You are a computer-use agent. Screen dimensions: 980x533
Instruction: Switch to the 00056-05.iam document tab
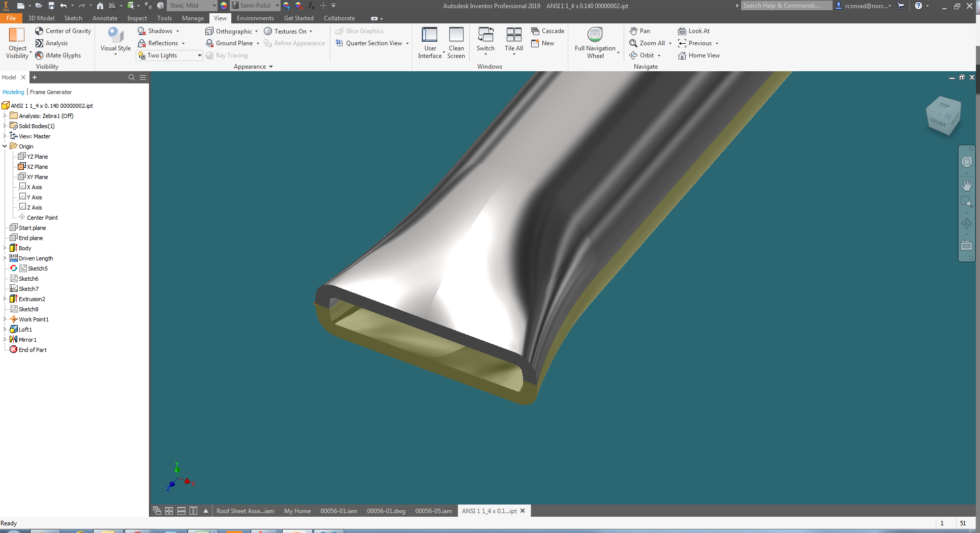click(x=434, y=511)
